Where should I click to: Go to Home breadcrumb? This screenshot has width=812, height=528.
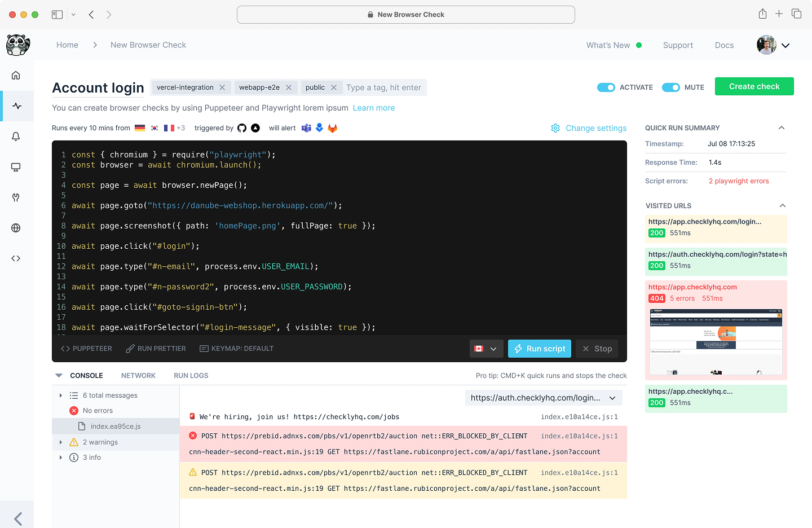coord(67,45)
